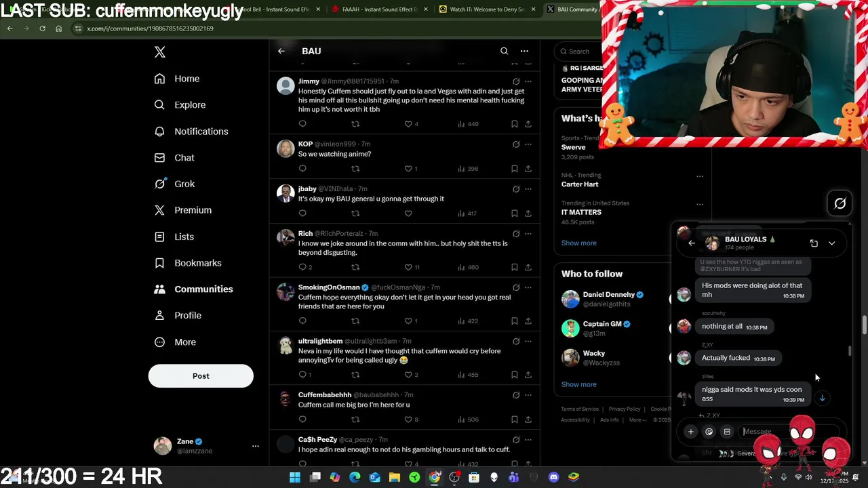
Task: Go back in BAU LOYALS chat
Action: 692,243
